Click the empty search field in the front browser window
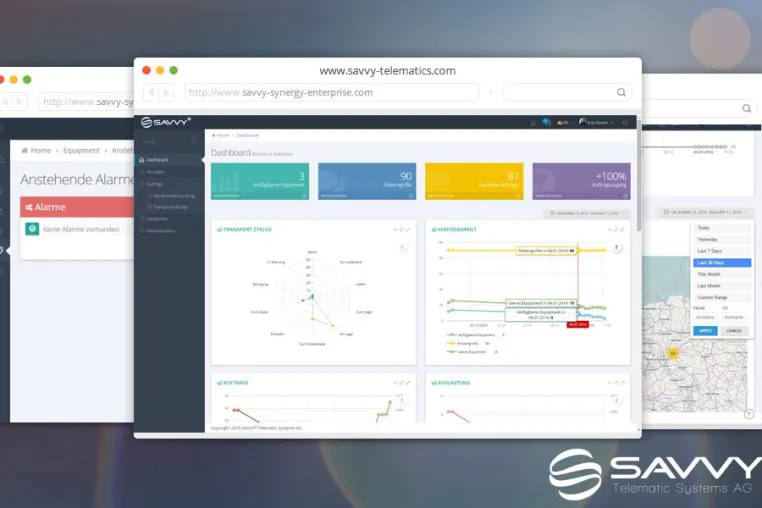The width and height of the screenshot is (762, 508). coord(567,92)
